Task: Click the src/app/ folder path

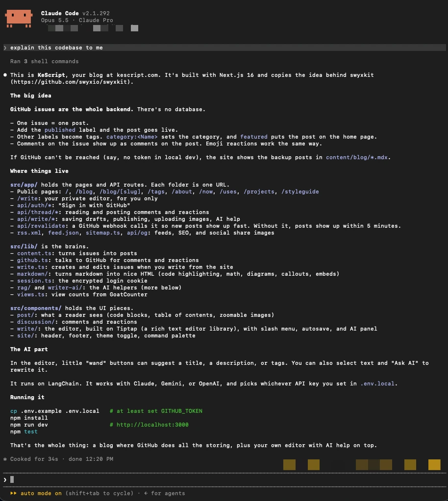Action: click(24, 185)
